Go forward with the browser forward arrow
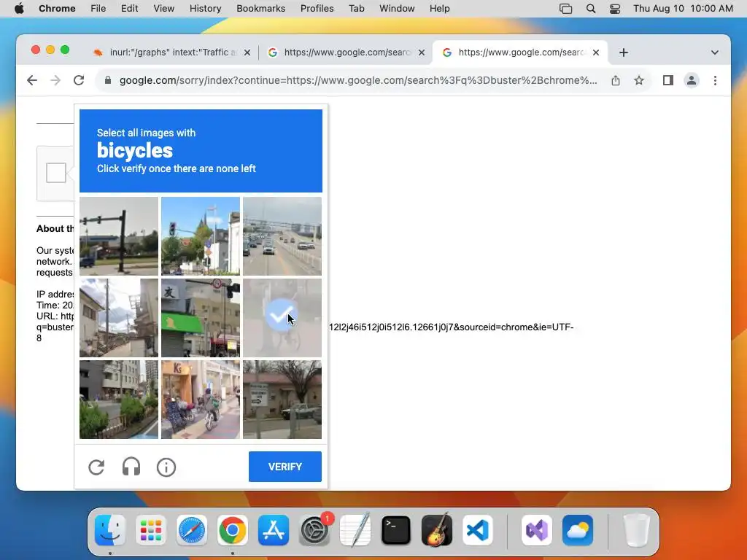The width and height of the screenshot is (747, 560). 55,80
